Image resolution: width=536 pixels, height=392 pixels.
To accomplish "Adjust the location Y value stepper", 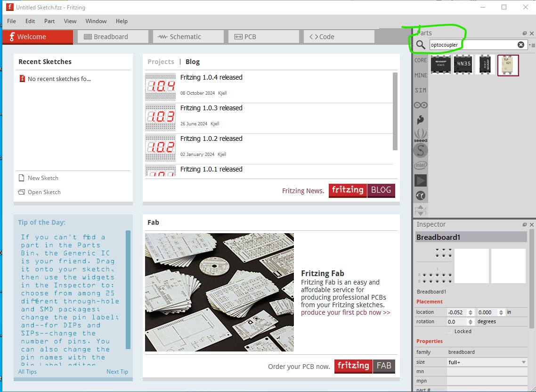I will [x=501, y=312].
